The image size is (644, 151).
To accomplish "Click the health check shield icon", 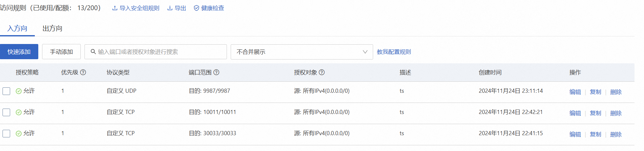I will click(x=197, y=8).
